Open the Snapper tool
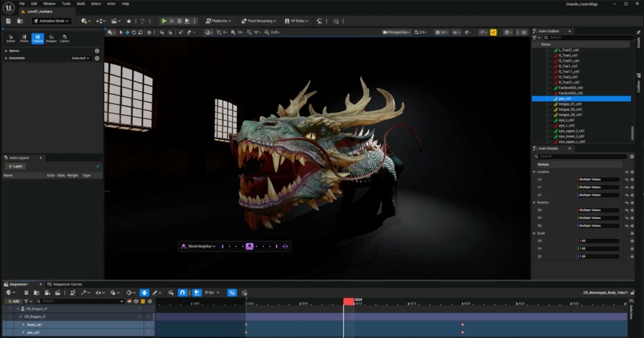The width and height of the screenshot is (644, 338). [x=51, y=39]
